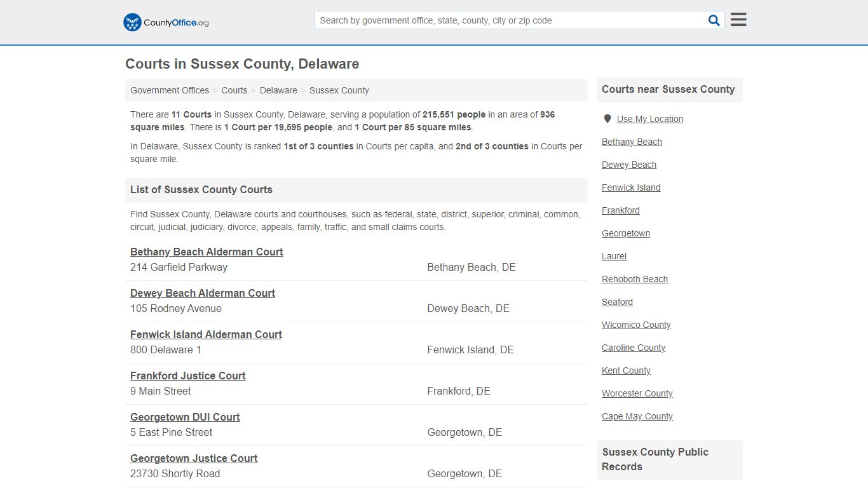This screenshot has width=868, height=488.
Task: Open Worcester County courts link
Action: (637, 393)
